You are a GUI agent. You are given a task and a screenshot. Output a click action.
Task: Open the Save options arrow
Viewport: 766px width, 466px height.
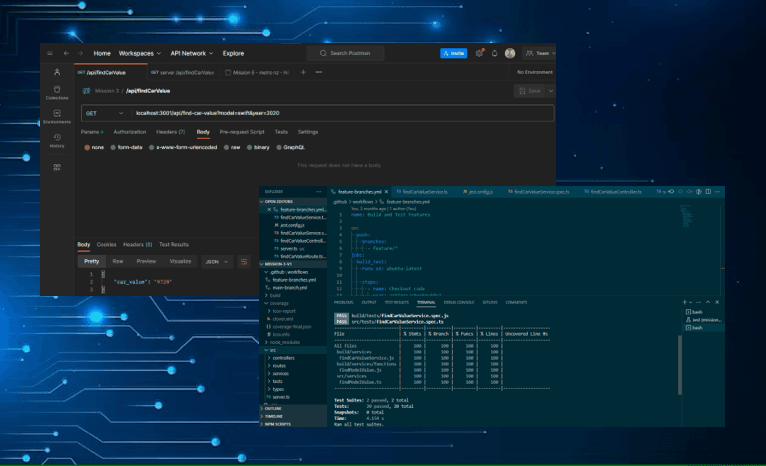point(551,91)
